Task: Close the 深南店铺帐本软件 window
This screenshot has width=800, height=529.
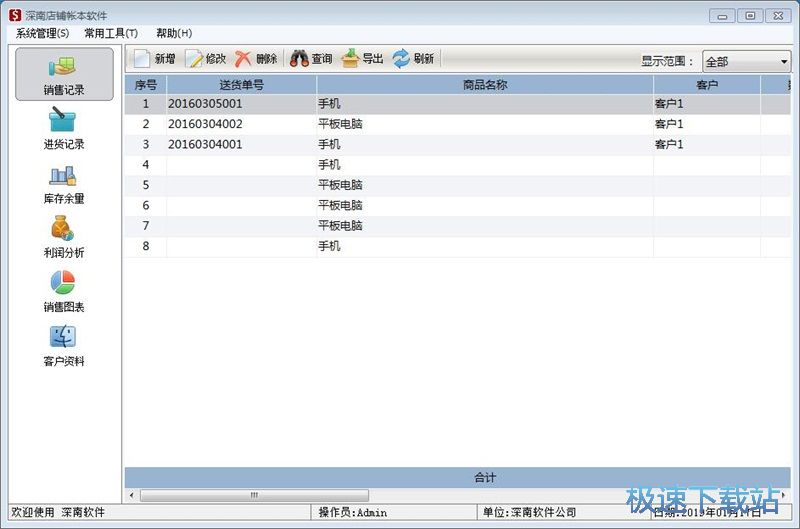Action: click(x=778, y=16)
